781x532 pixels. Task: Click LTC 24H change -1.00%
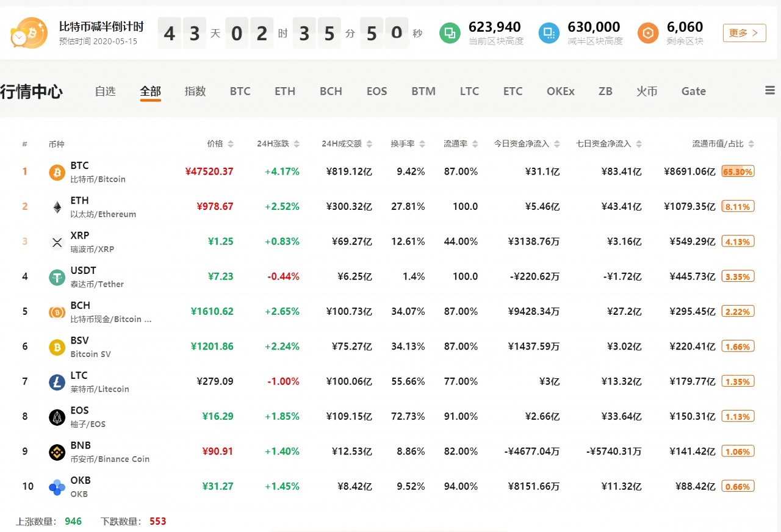point(283,381)
